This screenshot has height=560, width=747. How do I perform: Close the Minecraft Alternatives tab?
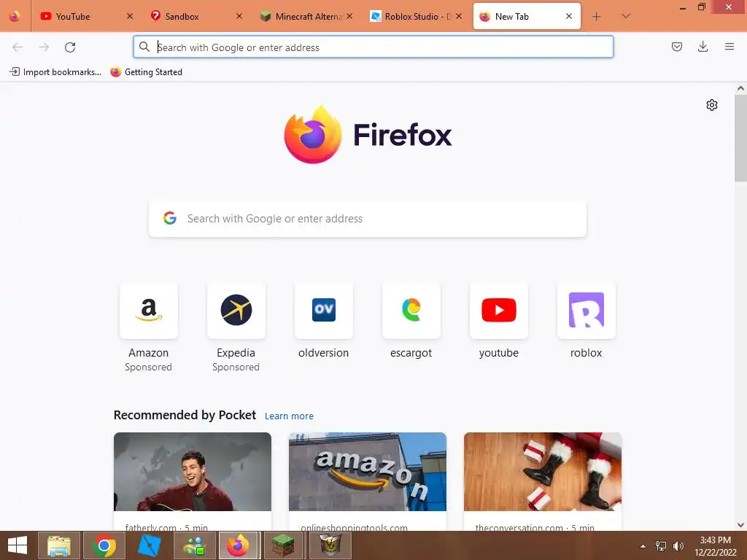point(349,16)
